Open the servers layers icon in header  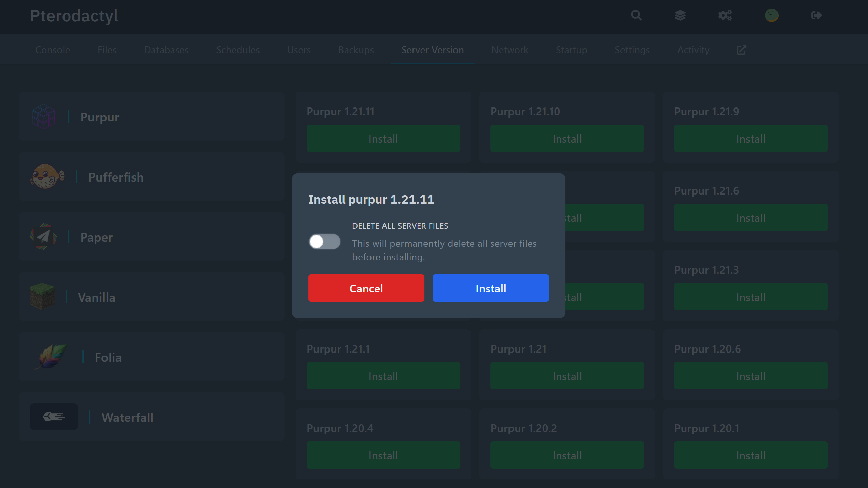pos(680,15)
